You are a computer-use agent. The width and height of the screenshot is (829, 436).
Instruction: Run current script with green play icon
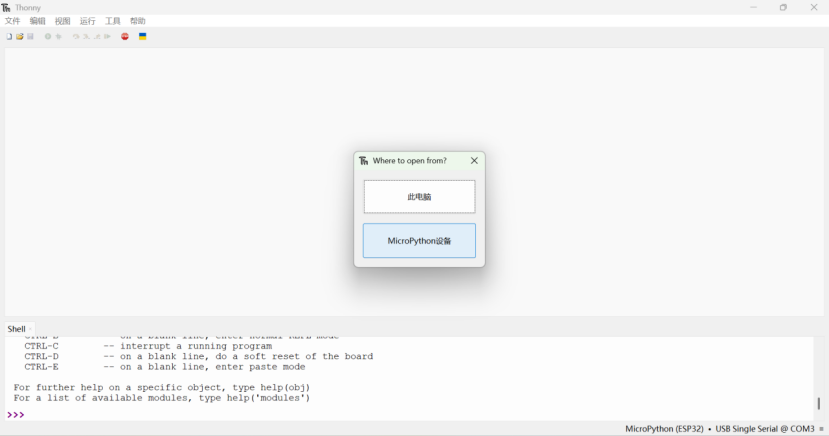point(48,36)
